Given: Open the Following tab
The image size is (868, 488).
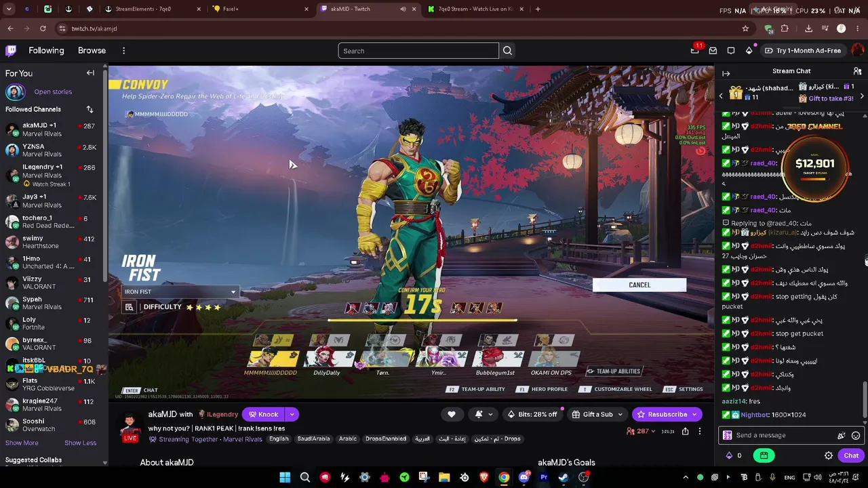Looking at the screenshot, I should click(x=46, y=51).
